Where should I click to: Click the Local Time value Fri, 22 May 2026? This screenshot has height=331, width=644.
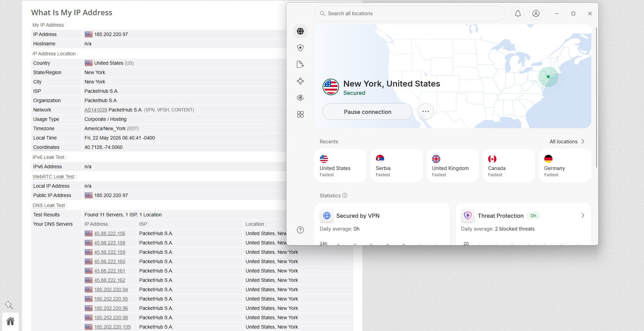click(x=120, y=138)
